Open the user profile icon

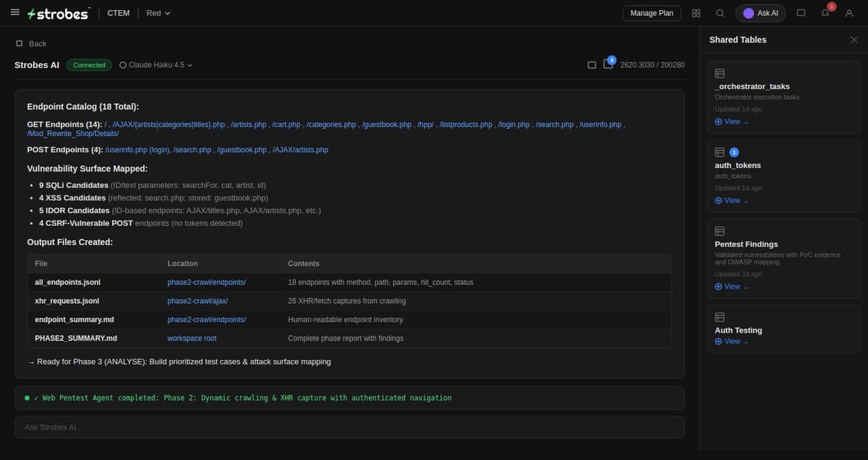click(849, 13)
